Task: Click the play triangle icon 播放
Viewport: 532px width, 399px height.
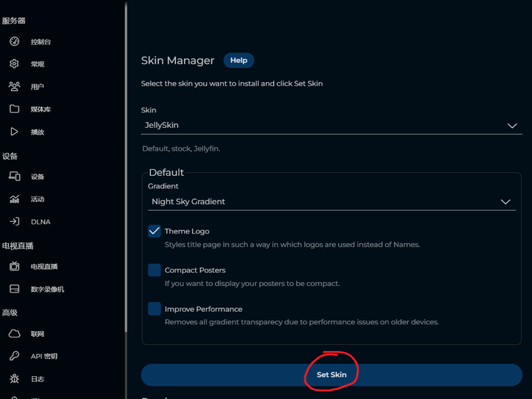Action: pos(14,132)
